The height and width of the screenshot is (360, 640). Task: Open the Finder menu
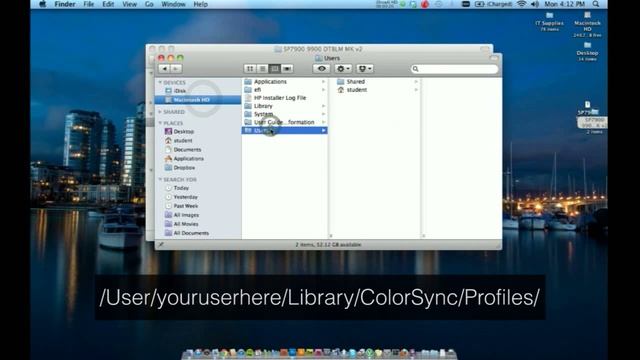[65, 4]
